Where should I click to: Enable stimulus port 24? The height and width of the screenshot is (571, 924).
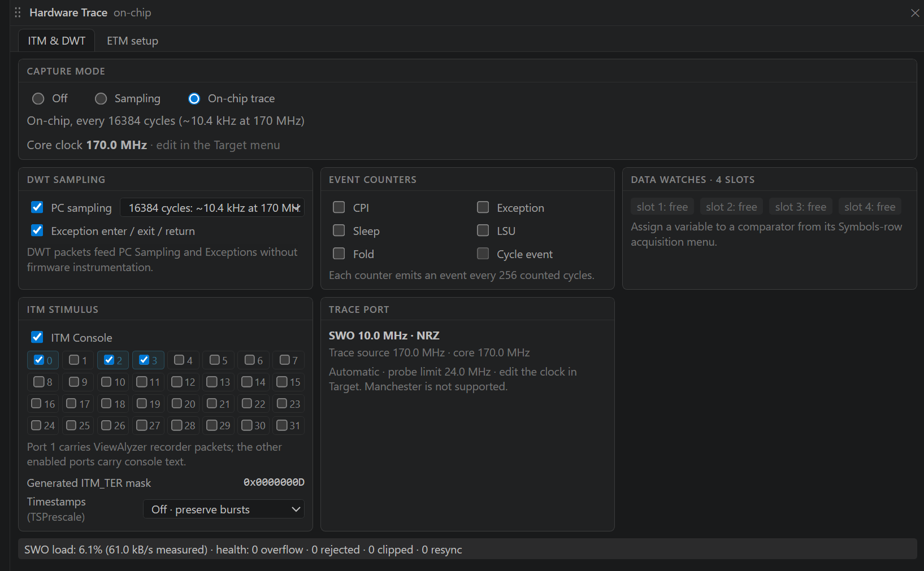coord(36,425)
